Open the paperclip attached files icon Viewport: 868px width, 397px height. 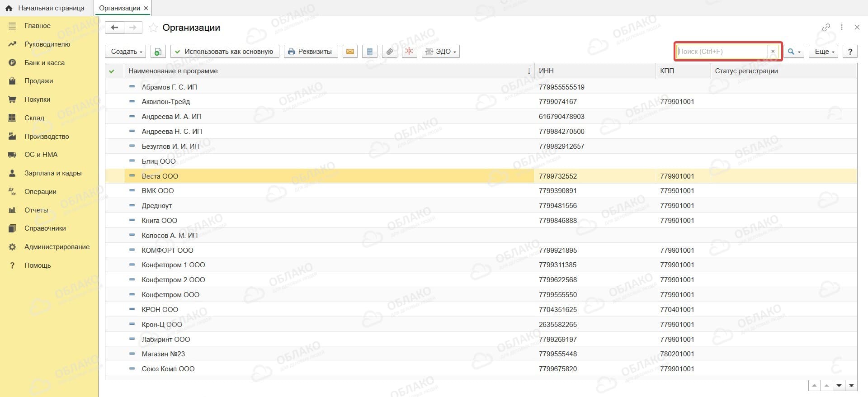click(x=389, y=52)
